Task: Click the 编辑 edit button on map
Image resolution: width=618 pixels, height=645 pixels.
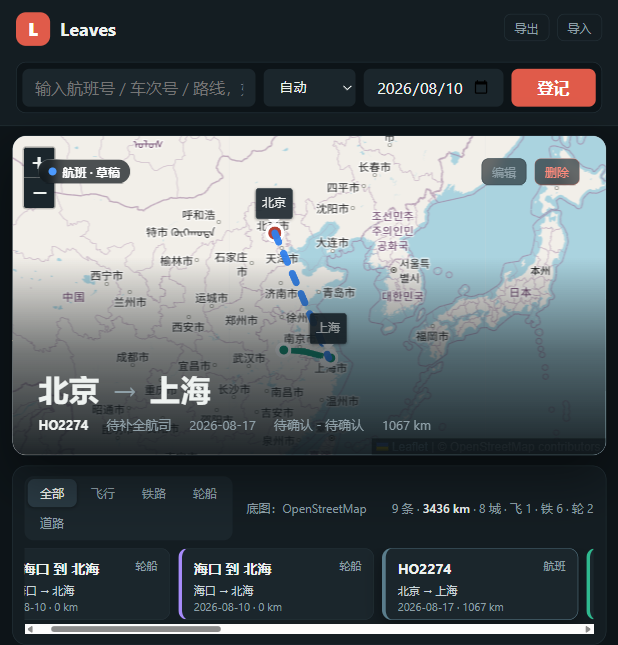Action: pyautogui.click(x=504, y=172)
